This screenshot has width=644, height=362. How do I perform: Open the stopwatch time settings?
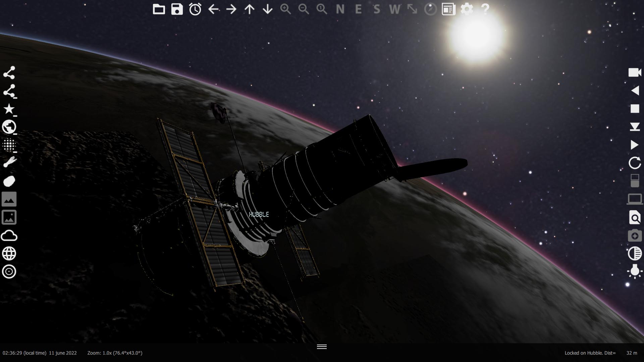pos(196,9)
